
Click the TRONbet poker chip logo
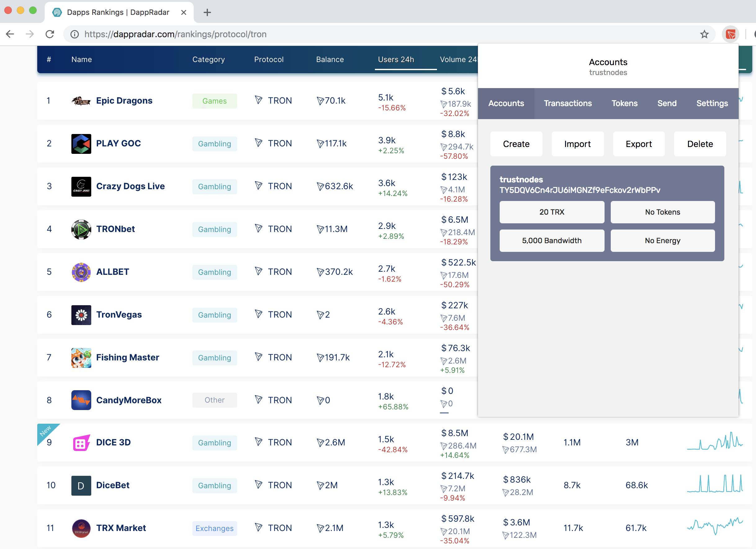point(81,229)
